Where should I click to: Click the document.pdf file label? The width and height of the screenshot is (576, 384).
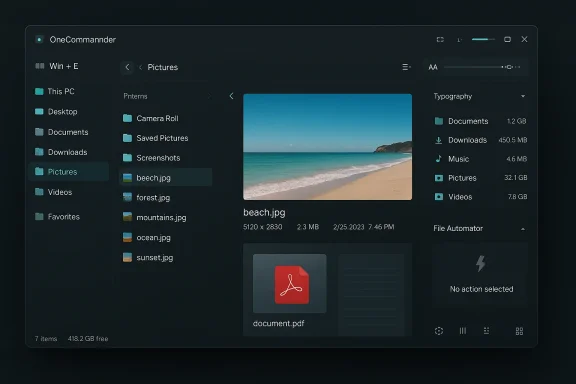pyautogui.click(x=278, y=323)
